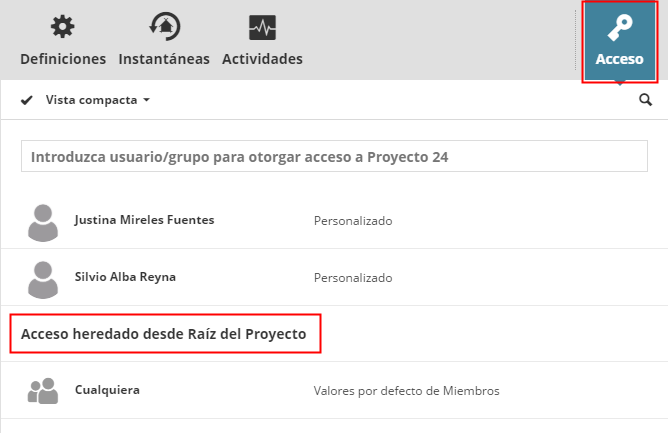Toggle the Vista compacta checkmark

(x=27, y=100)
